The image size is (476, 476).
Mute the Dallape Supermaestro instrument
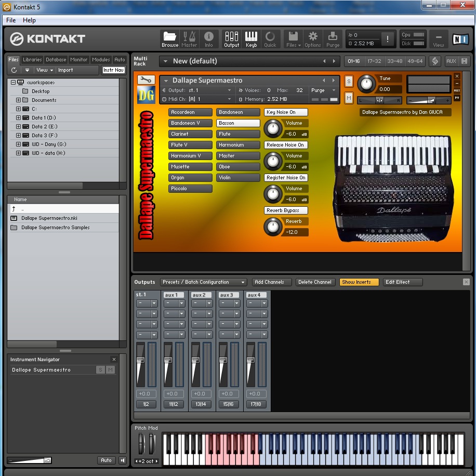349,98
